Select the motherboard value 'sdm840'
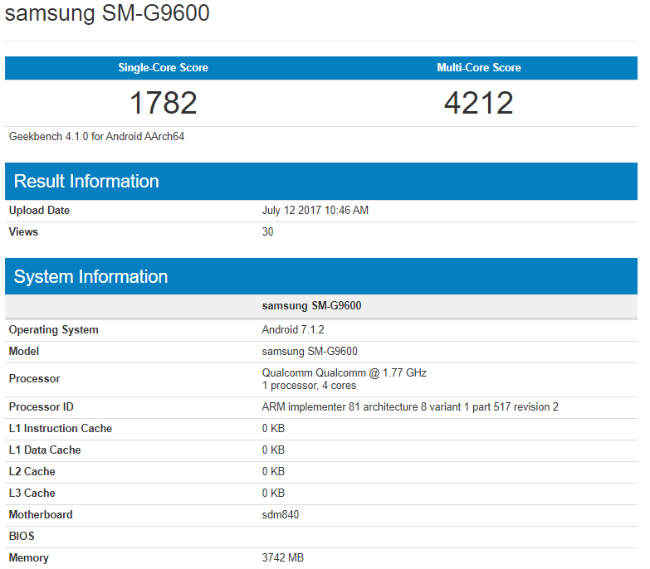Viewport: 650px width, 569px height. coord(280,515)
